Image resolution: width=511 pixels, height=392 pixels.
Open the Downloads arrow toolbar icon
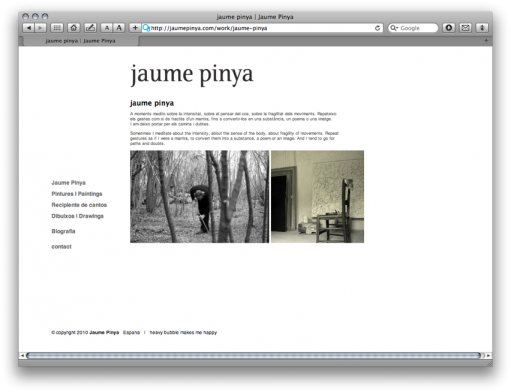482,28
